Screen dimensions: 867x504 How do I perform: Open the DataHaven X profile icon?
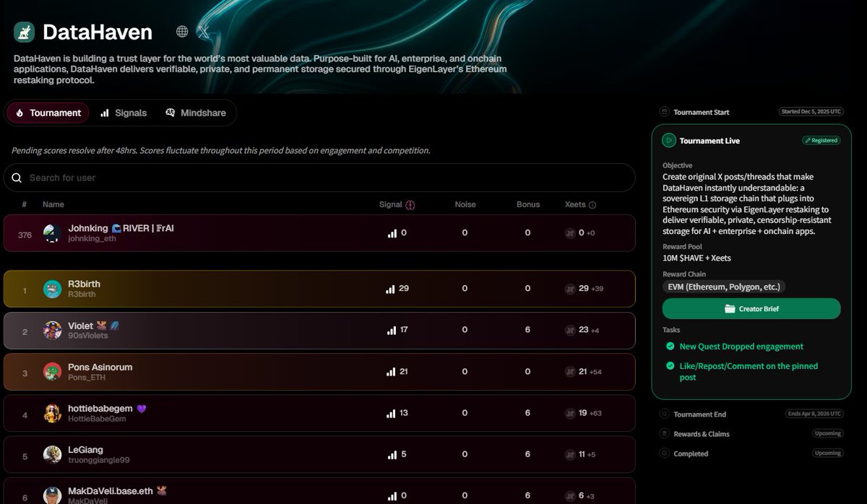(204, 32)
